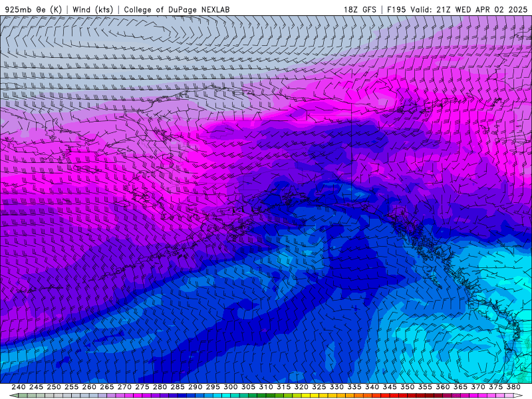Click the "925mb θe (K)" title text

(34, 9)
